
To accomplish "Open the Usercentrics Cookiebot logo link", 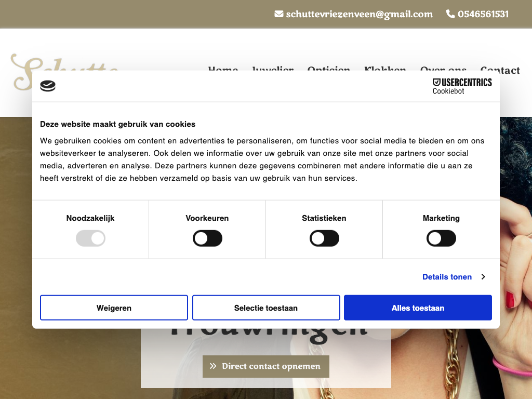I will pyautogui.click(x=462, y=86).
